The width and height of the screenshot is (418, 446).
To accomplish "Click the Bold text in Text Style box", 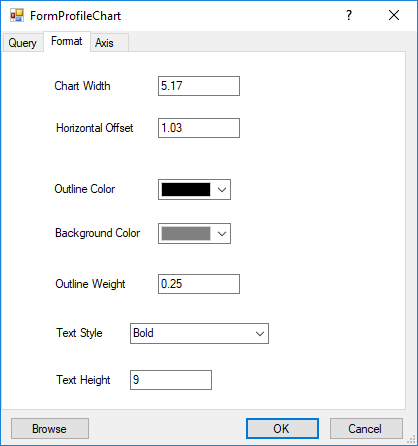I will 143,333.
